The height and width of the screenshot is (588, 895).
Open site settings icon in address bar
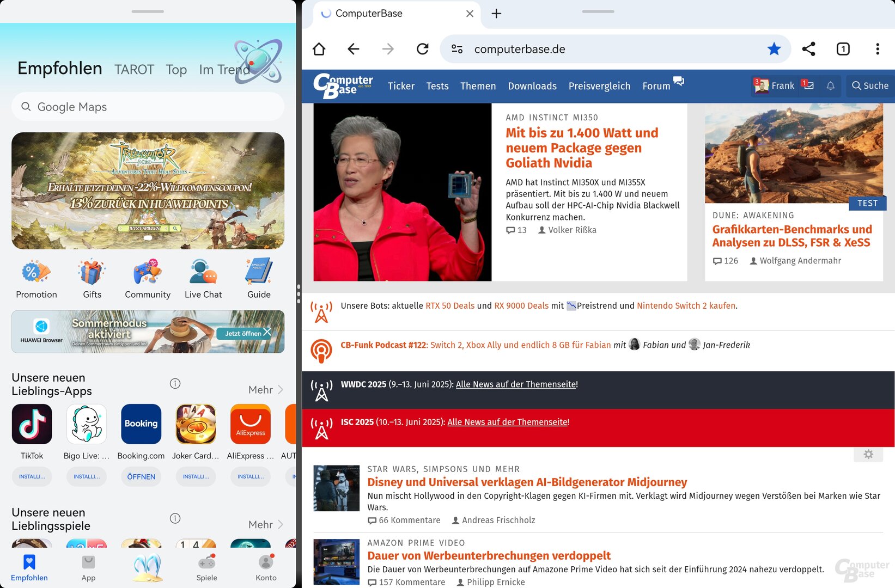tap(457, 49)
